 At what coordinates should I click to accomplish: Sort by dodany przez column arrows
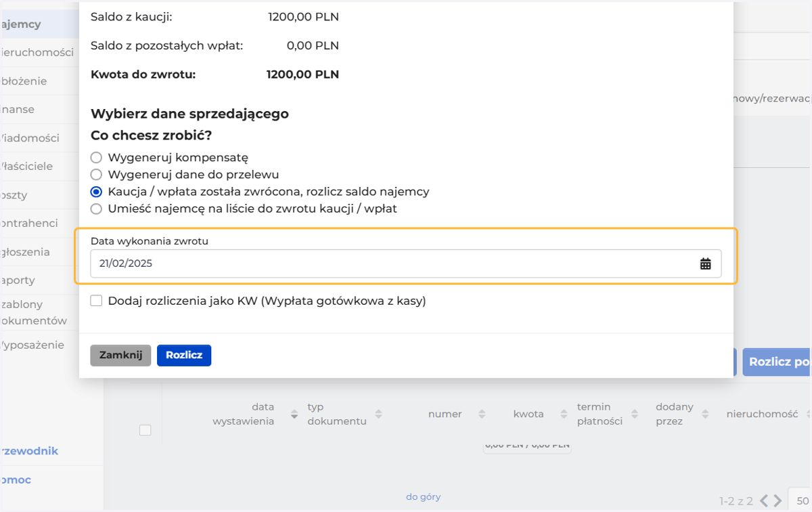705,414
